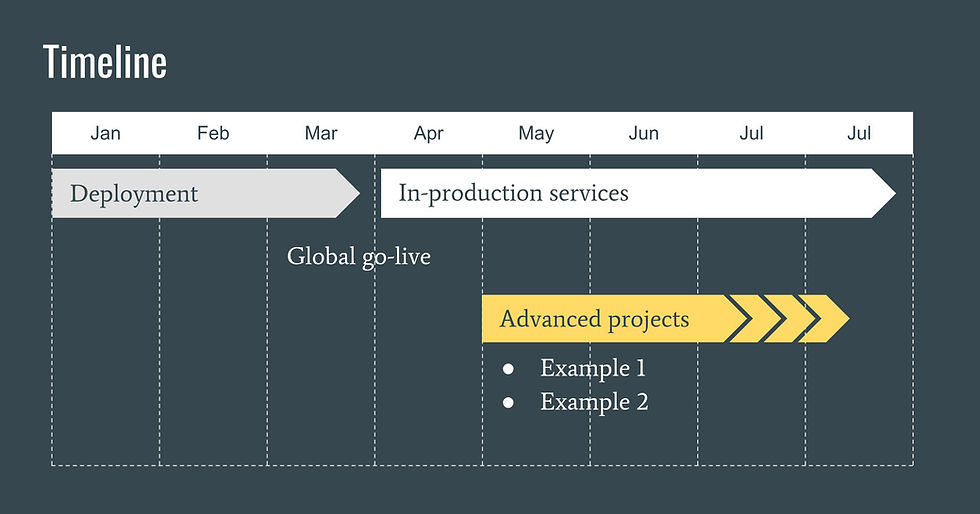The width and height of the screenshot is (980, 514).
Task: Select the In-production services text
Action: 513,193
